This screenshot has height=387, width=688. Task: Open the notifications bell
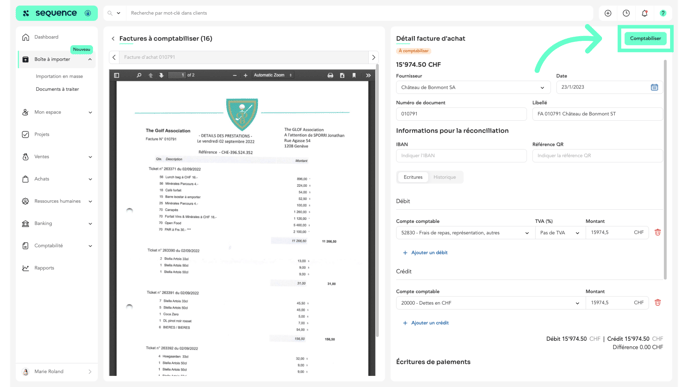coord(645,13)
